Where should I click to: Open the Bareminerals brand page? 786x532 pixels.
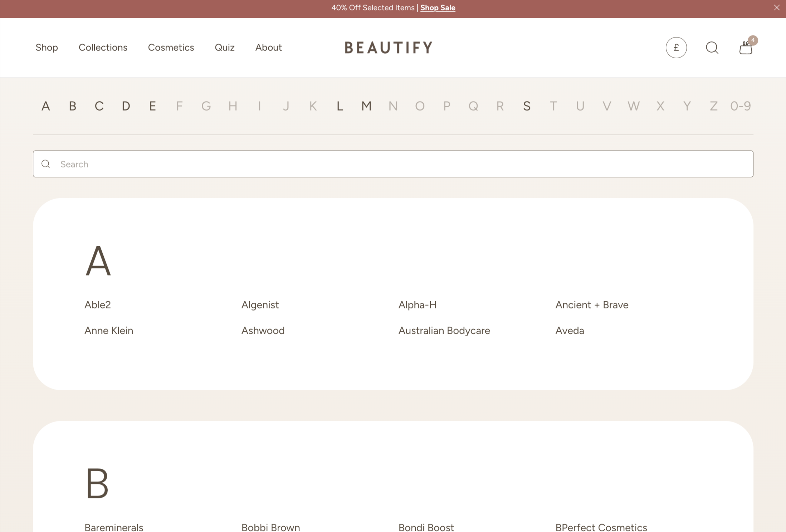coord(114,527)
